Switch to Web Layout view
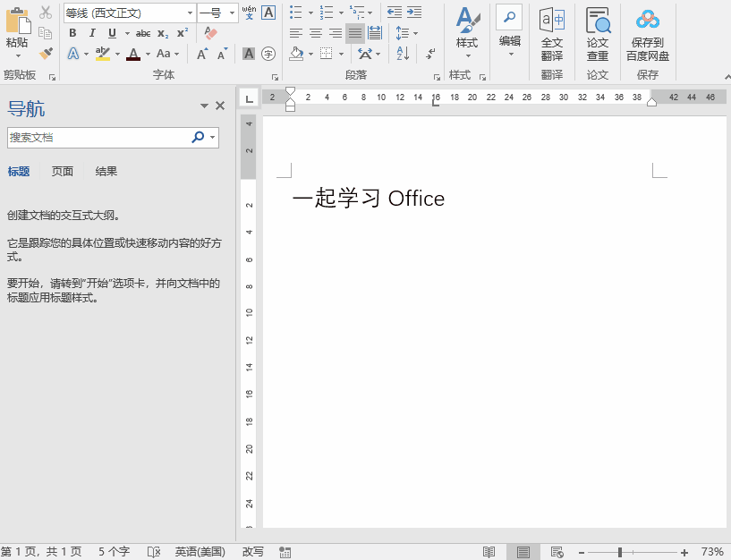Screen dimensions: 731x560 tap(557, 553)
